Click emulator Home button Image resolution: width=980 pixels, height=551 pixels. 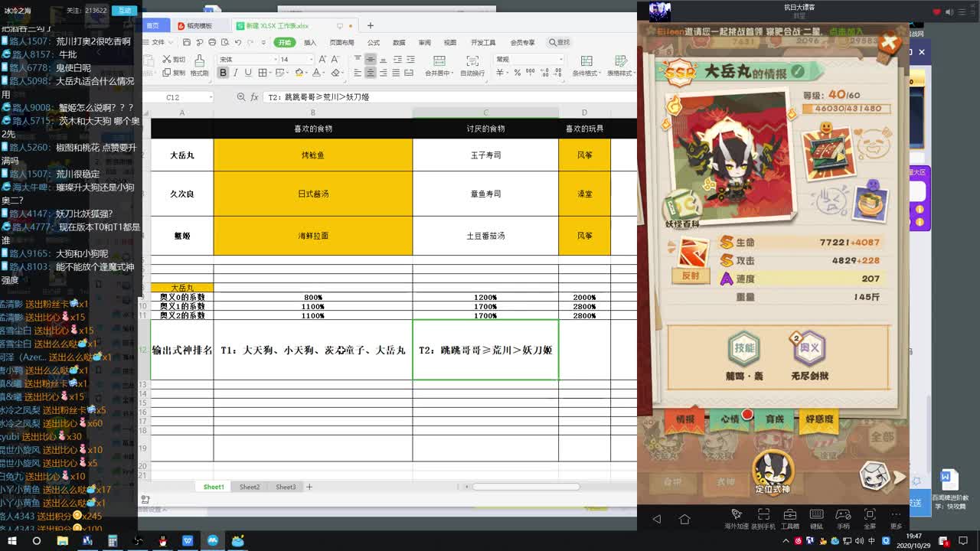684,519
